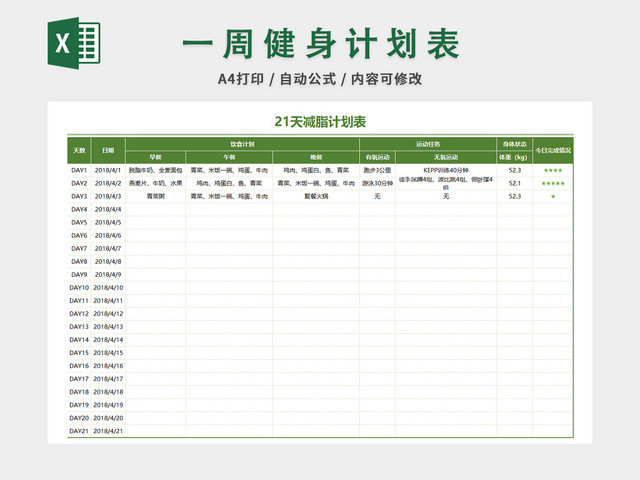Select the DAY1 cell

[x=79, y=170]
